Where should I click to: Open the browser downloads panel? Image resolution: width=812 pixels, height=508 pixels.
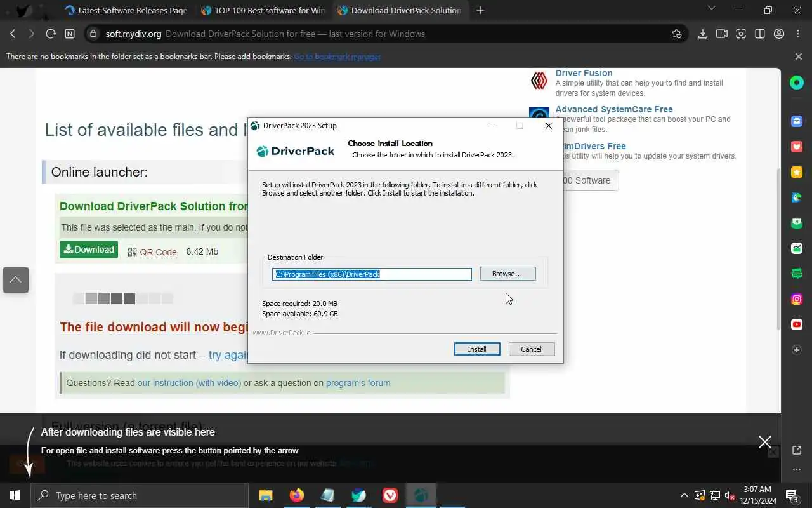click(702, 34)
